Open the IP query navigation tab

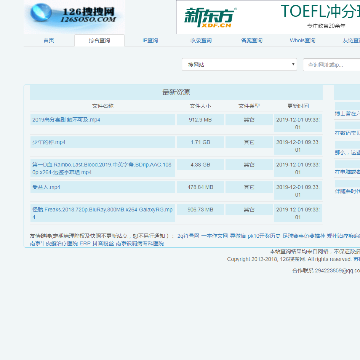pos(150,41)
